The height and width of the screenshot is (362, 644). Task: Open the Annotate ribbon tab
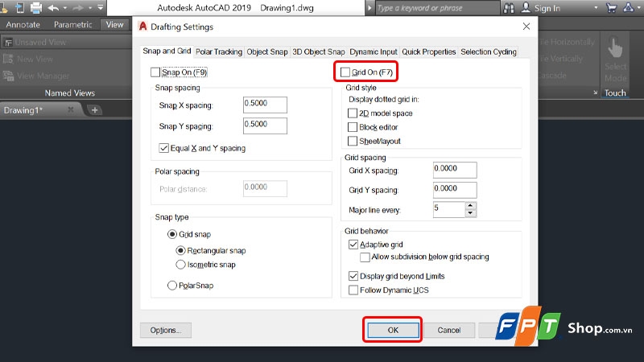pos(23,25)
